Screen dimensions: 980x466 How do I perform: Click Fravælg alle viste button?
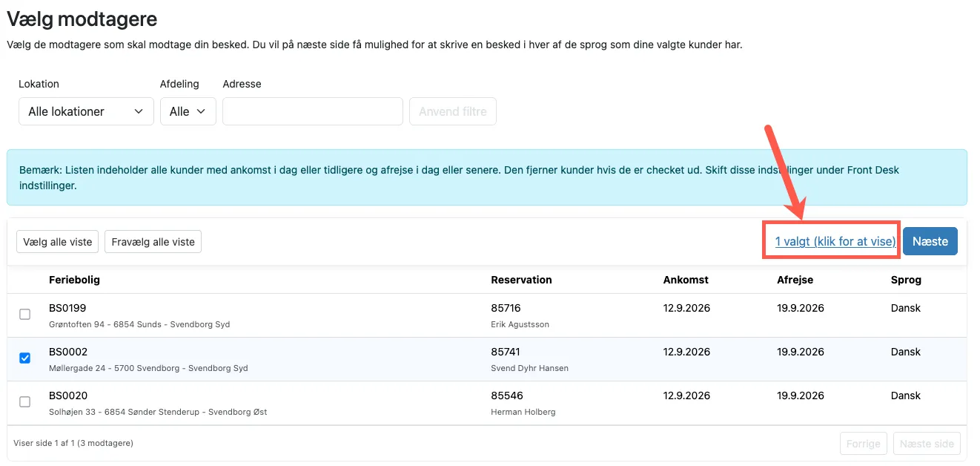pos(153,242)
